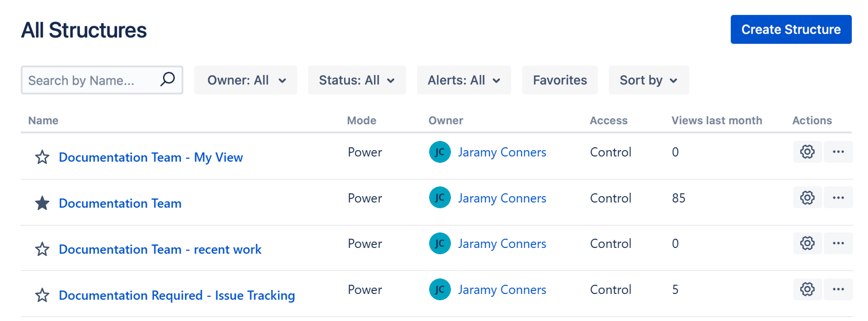Open settings gear for Documentation Team - My View
Viewport: 868px width, 321px height.
tap(807, 152)
